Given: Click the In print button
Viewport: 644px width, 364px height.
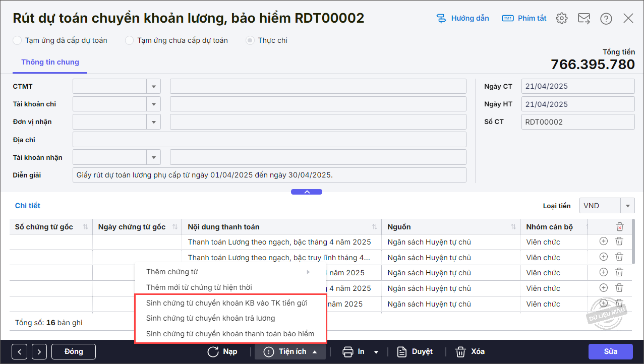Looking at the screenshot, I should coord(354,351).
